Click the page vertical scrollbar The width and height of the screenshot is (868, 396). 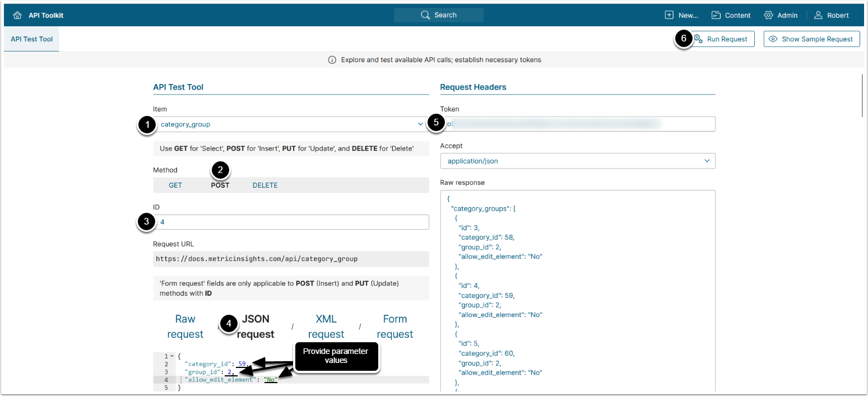(x=864, y=95)
